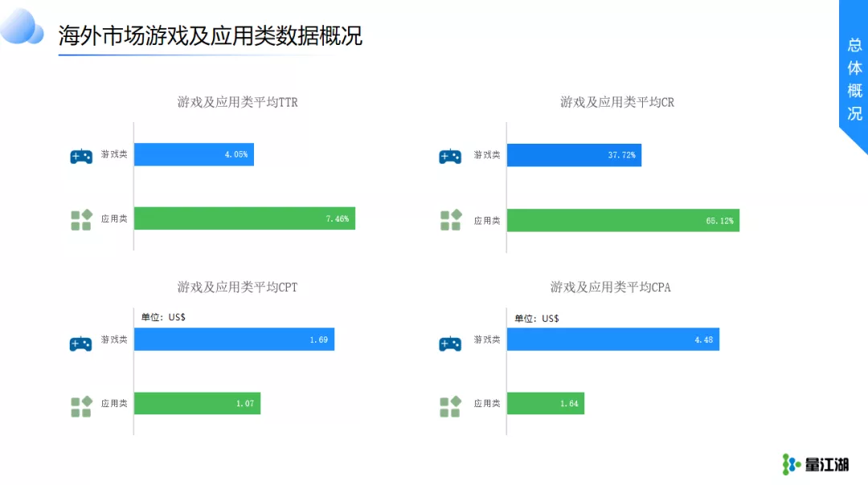
Task: Click the blue cloud icon beside the title
Action: [23, 26]
